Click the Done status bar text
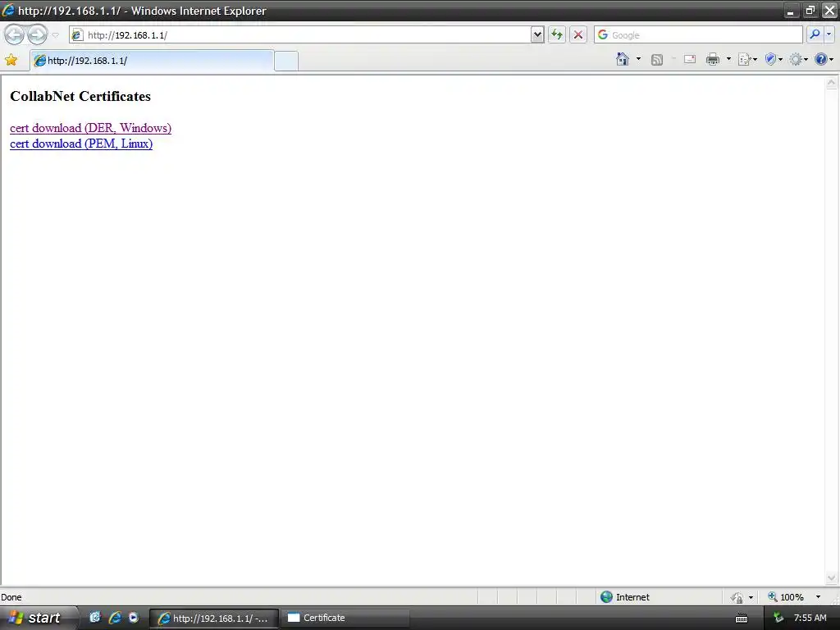Image resolution: width=840 pixels, height=630 pixels. (x=11, y=597)
